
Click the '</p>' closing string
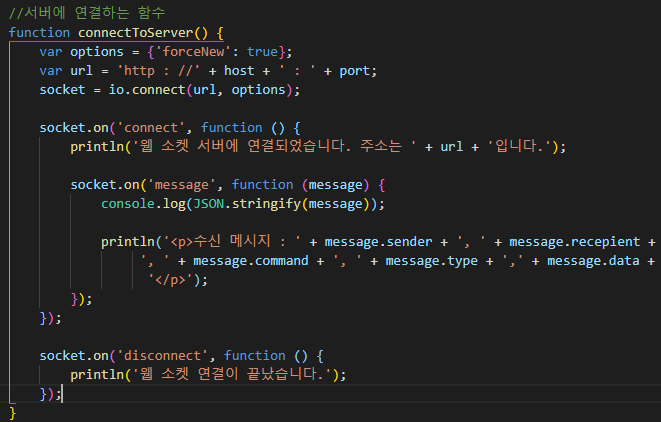tap(170, 280)
